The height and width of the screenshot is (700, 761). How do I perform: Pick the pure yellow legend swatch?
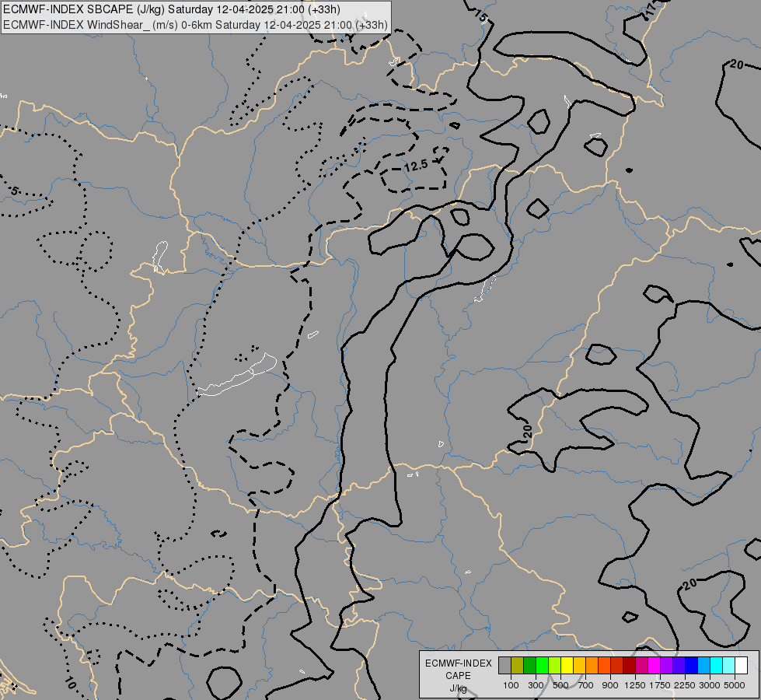567,665
